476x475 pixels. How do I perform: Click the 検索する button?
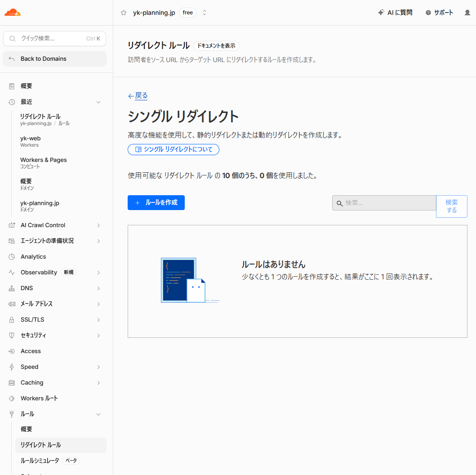coord(452,206)
